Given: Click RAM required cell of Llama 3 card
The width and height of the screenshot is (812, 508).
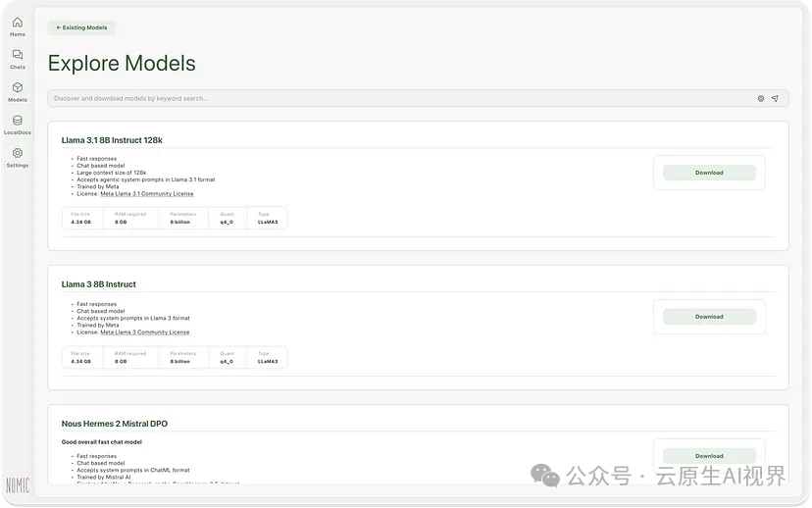Looking at the screenshot, I should (x=130, y=357).
